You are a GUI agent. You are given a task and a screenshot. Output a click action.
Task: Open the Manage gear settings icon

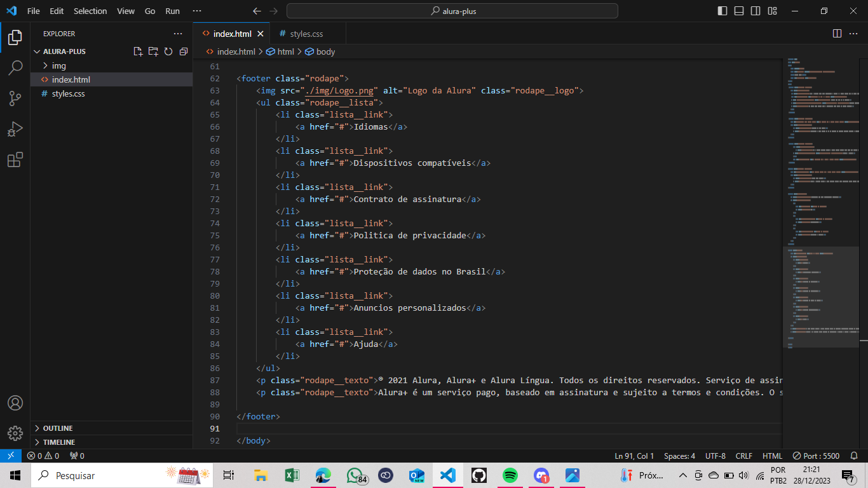point(15,433)
